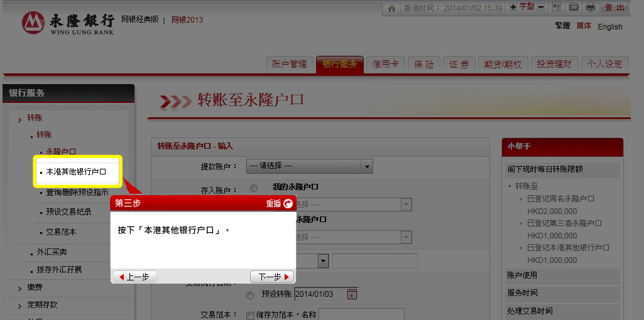Switch to the 信用卡 tab
644x320 pixels.
click(385, 64)
